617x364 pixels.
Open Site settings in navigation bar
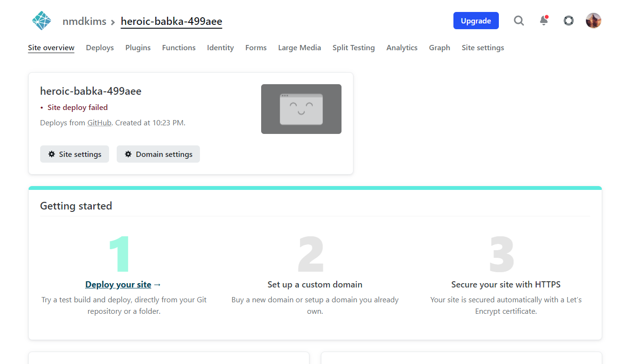483,48
